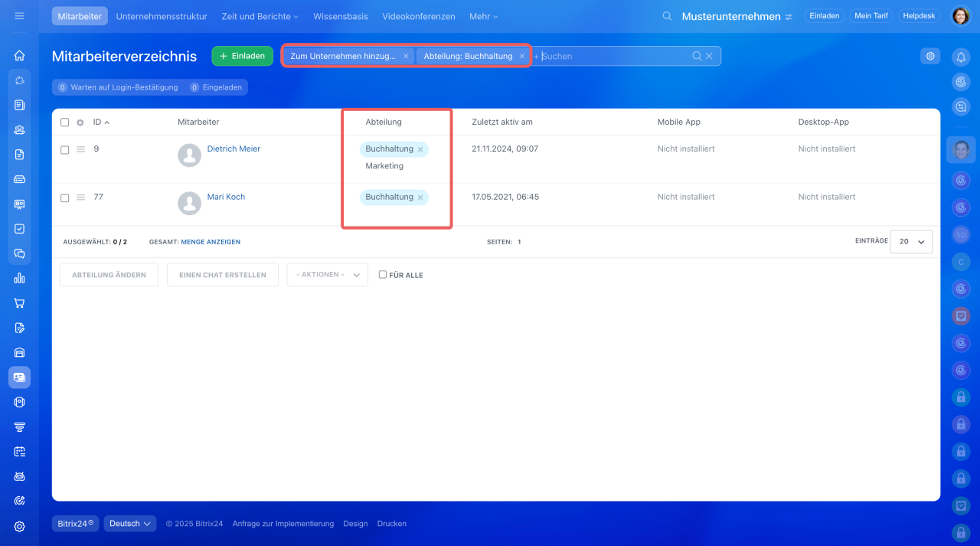Enable the 'Für alle' checkbox

383,275
